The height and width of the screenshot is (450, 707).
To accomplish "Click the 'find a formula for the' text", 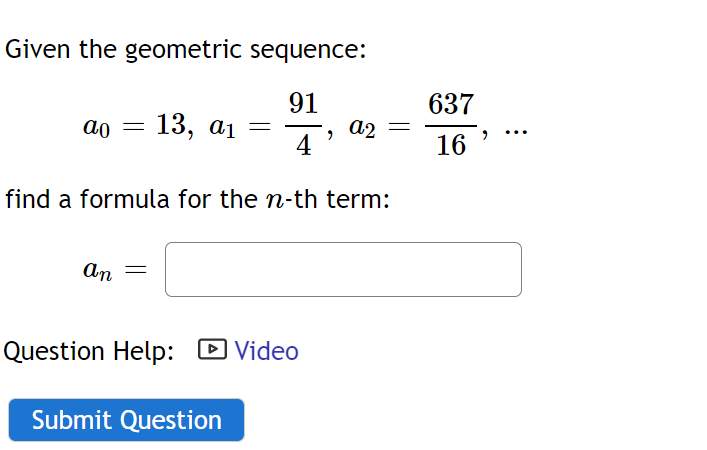I will tap(131, 199).
